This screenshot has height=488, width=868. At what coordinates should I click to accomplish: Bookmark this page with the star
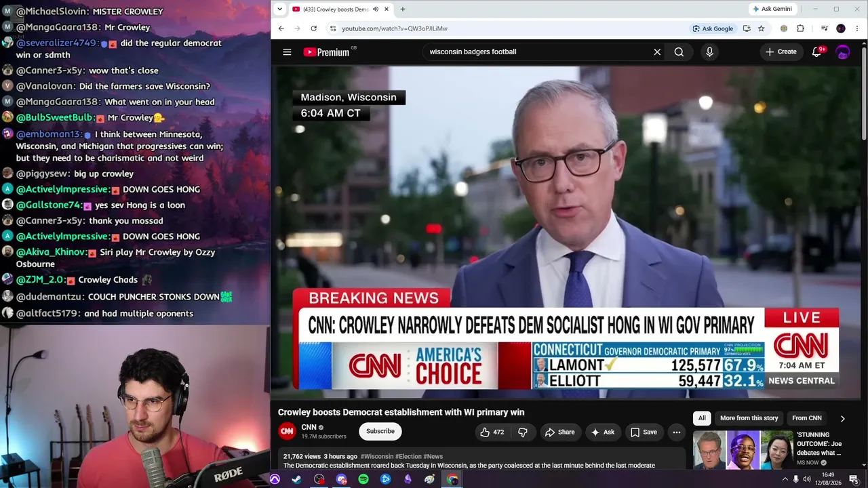coord(761,28)
